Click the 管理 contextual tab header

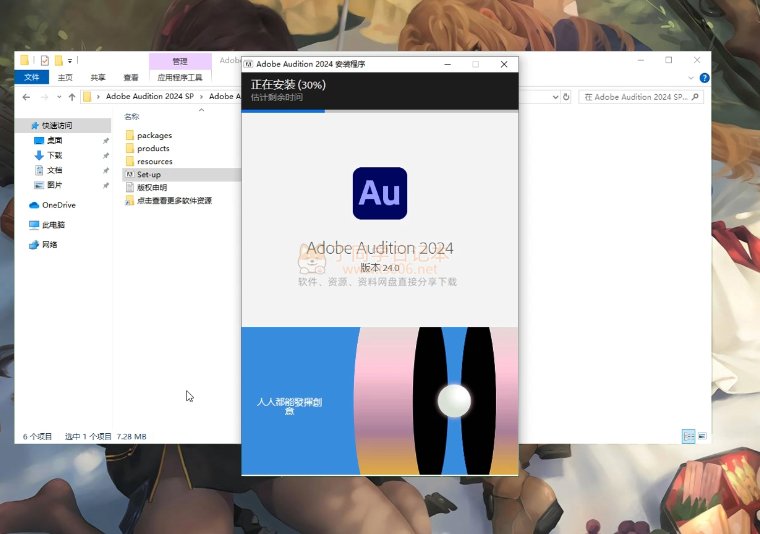[x=180, y=61]
